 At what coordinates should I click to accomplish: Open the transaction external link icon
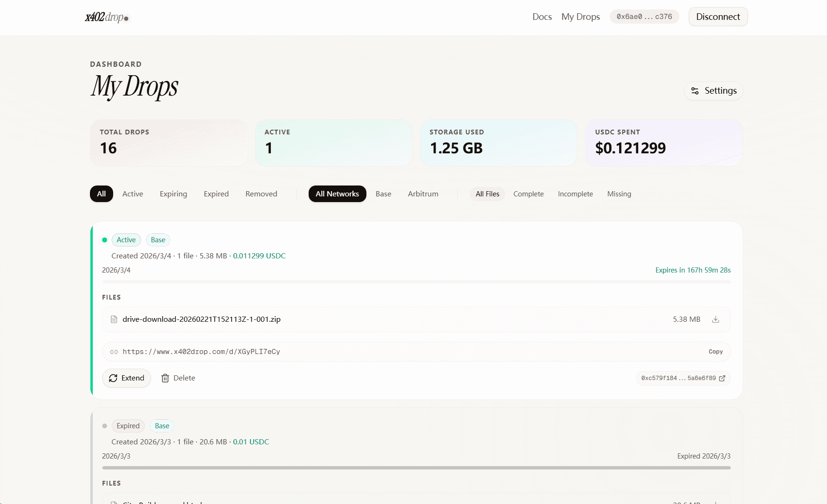pos(722,378)
